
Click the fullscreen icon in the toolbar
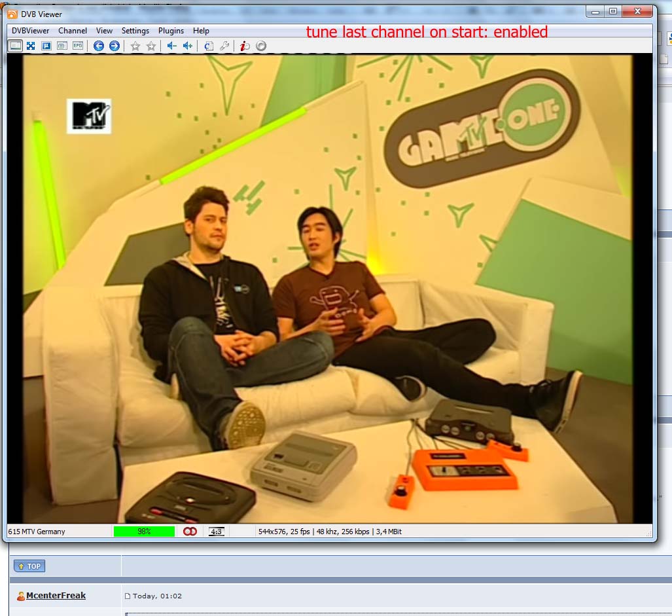pyautogui.click(x=30, y=46)
